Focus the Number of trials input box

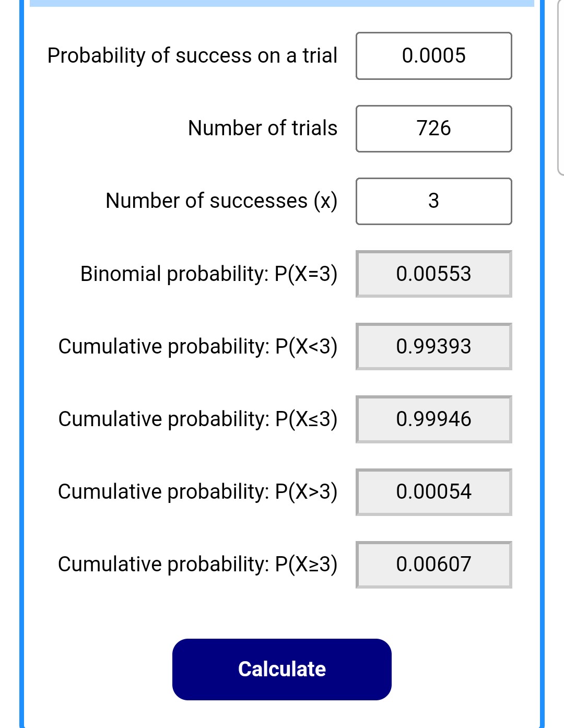click(433, 128)
